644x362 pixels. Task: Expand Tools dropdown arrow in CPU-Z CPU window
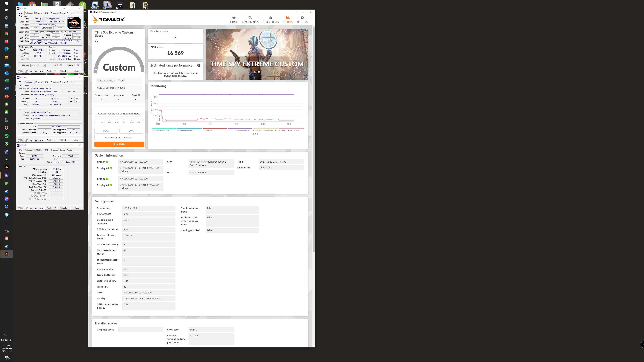56,71
